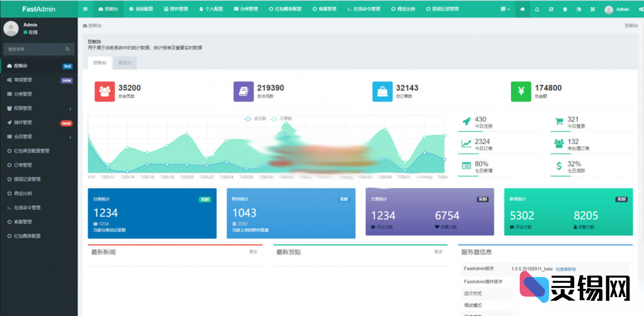Expand the 权限管理 sidebar menu
This screenshot has width=644, height=316.
point(39,108)
